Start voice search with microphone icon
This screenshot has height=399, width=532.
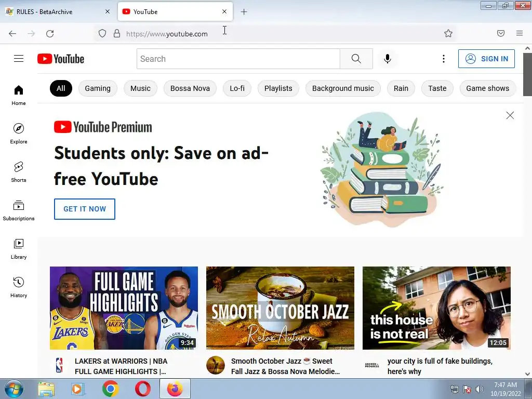[x=388, y=59]
